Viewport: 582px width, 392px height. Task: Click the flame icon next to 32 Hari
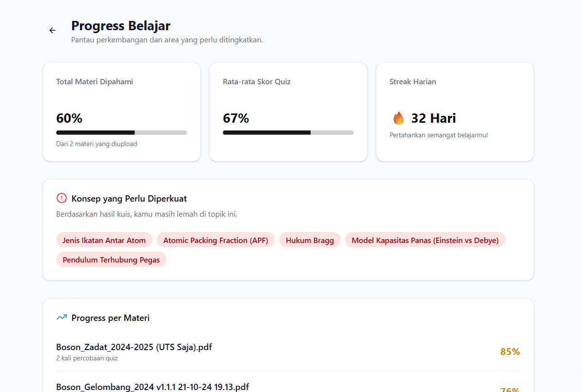(398, 118)
